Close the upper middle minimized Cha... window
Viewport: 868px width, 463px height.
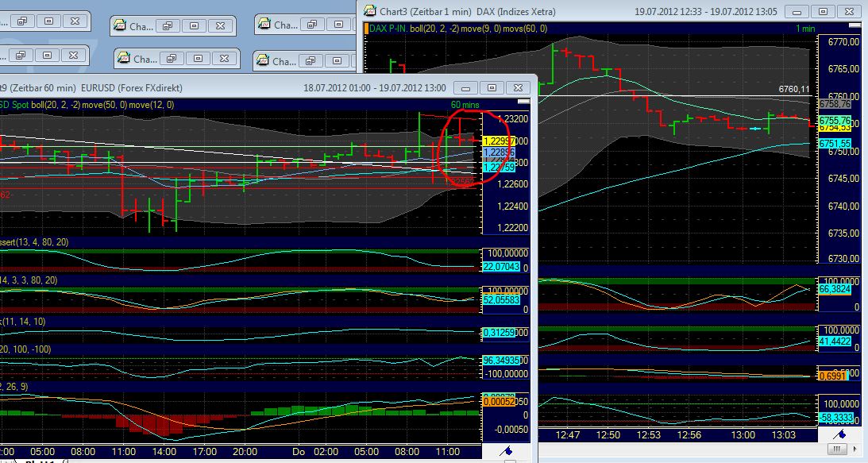[220, 25]
